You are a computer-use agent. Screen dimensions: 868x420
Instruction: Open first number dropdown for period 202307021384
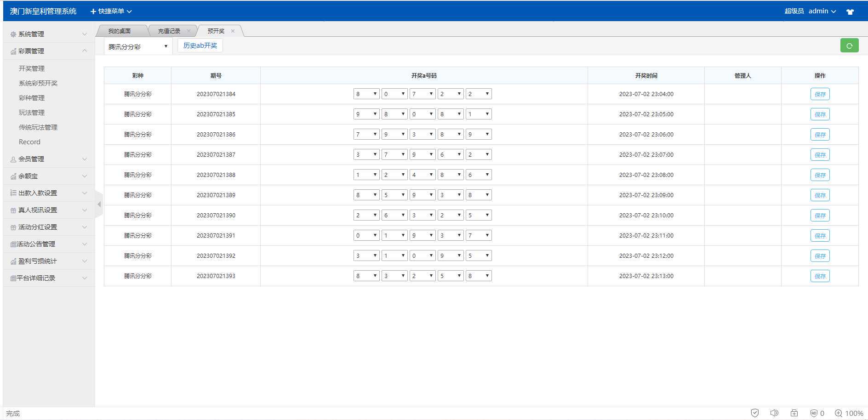366,94
